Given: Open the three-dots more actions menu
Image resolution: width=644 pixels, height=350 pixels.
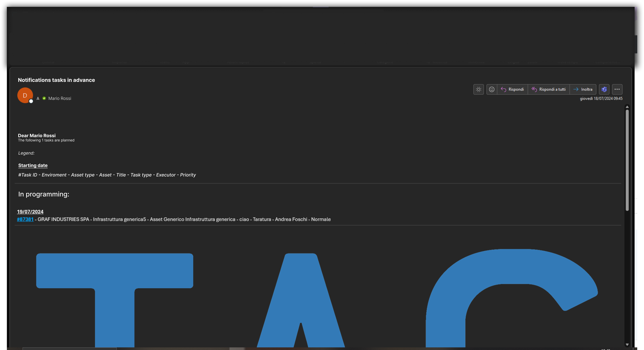Looking at the screenshot, I should 617,89.
